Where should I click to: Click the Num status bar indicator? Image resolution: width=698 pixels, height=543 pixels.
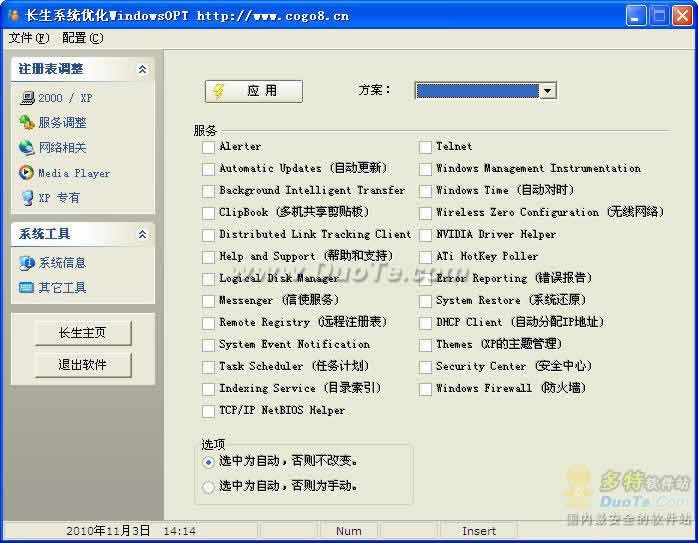coord(349,531)
